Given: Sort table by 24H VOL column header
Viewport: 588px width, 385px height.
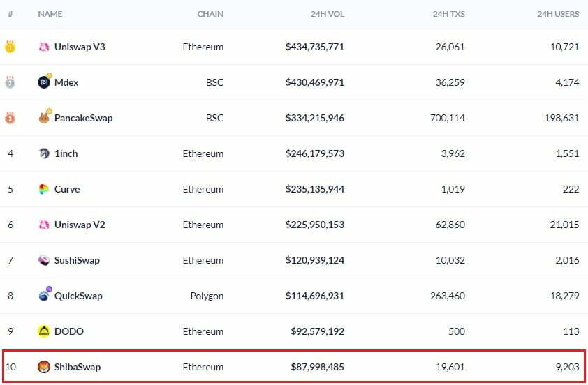Looking at the screenshot, I should click(x=327, y=14).
